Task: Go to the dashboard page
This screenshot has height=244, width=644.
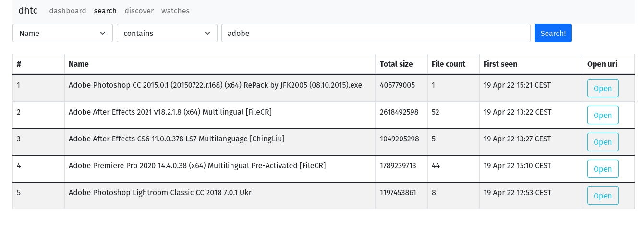Action: click(x=68, y=11)
